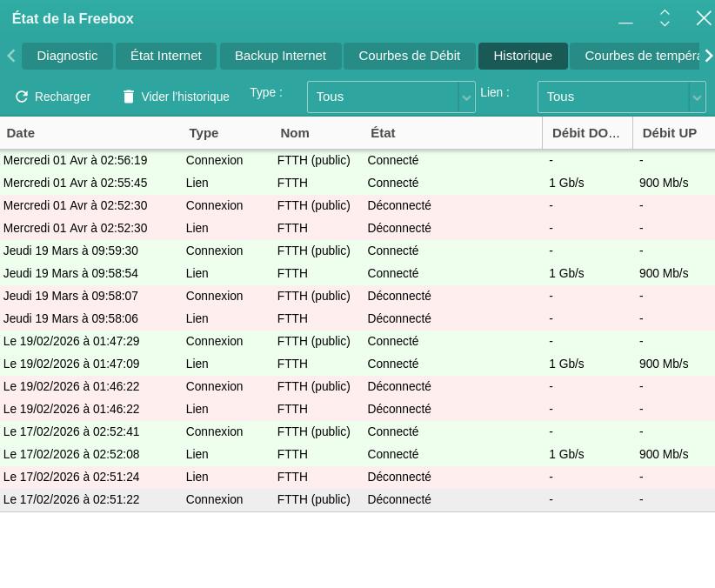The height and width of the screenshot is (588, 715).
Task: Open the Type filter dropdown arrow
Action: coord(467,97)
